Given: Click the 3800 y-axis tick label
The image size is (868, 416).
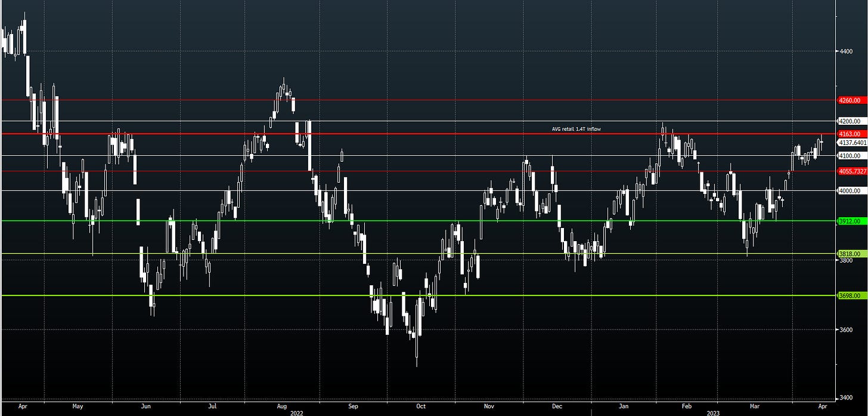Looking at the screenshot, I should 847,261.
